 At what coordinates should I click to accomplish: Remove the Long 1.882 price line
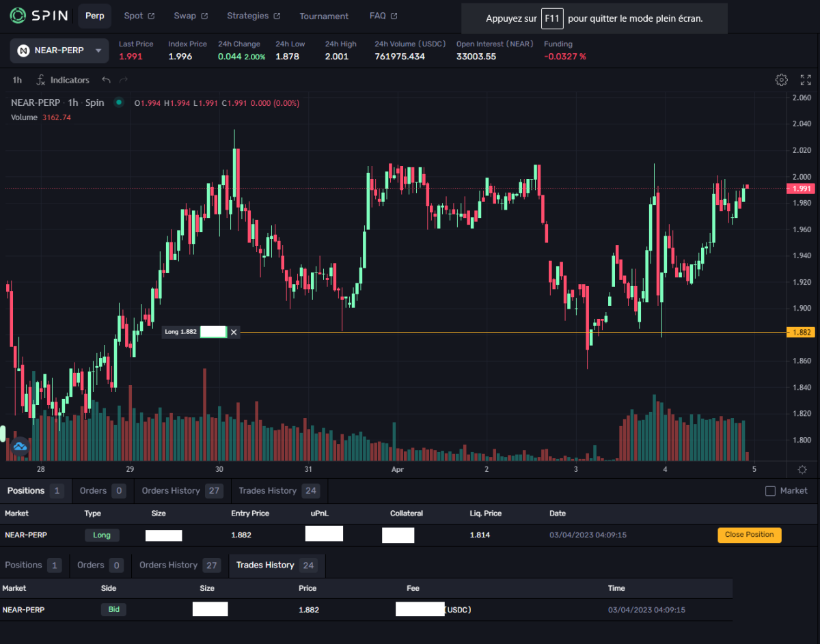click(x=234, y=332)
